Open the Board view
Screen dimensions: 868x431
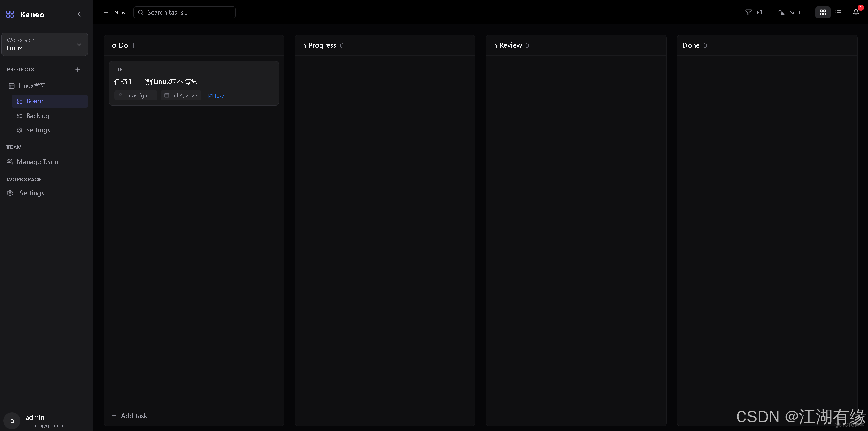(x=35, y=101)
